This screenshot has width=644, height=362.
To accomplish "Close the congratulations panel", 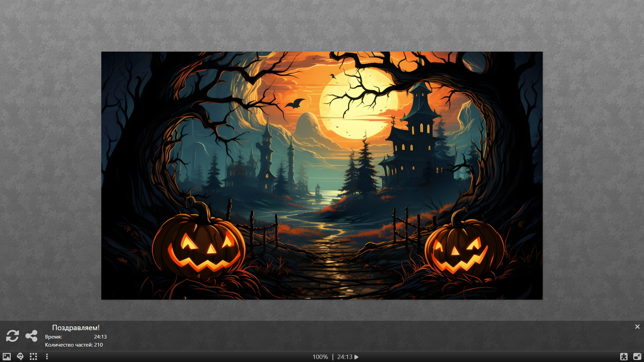I will tap(637, 326).
